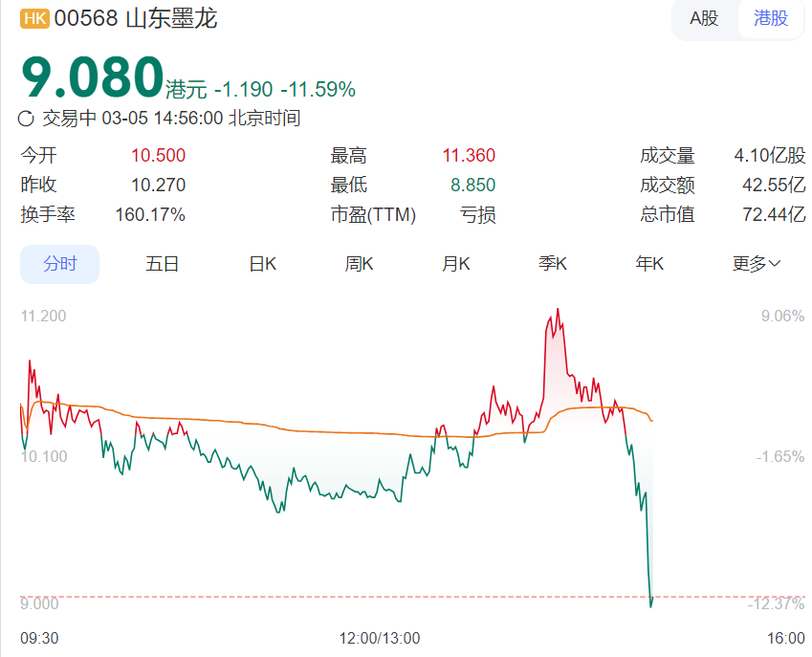Open the 季K quarterly chart
The width and height of the screenshot is (812, 657).
click(553, 264)
